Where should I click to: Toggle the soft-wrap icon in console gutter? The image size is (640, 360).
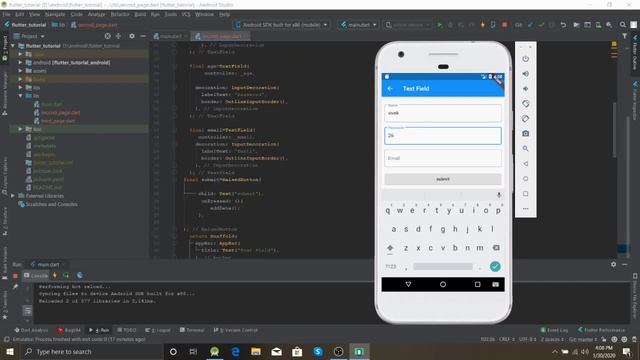coord(27,311)
